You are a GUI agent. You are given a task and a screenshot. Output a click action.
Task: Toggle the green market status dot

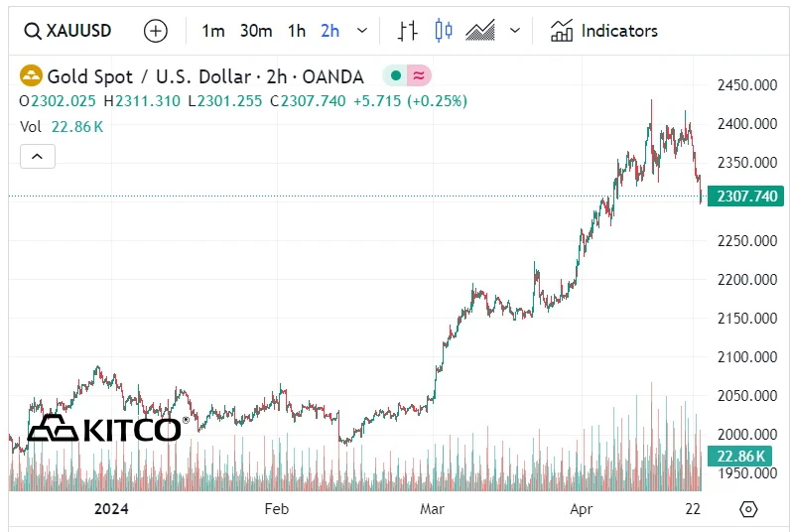(x=395, y=75)
